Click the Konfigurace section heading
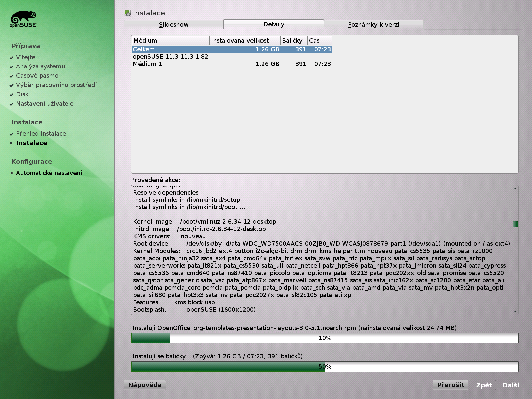The height and width of the screenshot is (399, 532). point(32,162)
